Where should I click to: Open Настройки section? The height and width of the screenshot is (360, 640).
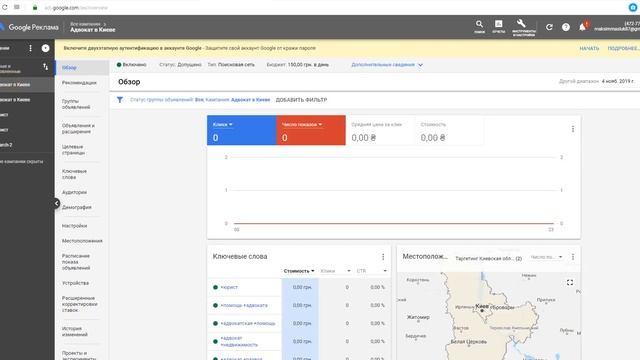(74, 226)
